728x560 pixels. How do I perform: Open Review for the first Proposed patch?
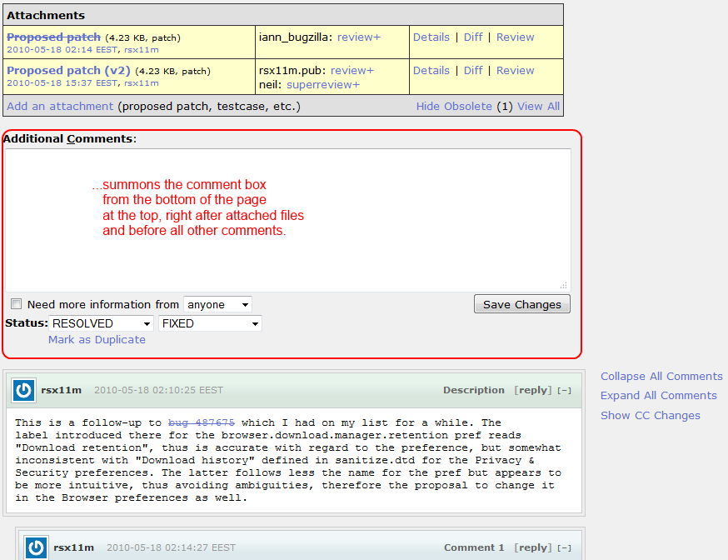tap(515, 37)
